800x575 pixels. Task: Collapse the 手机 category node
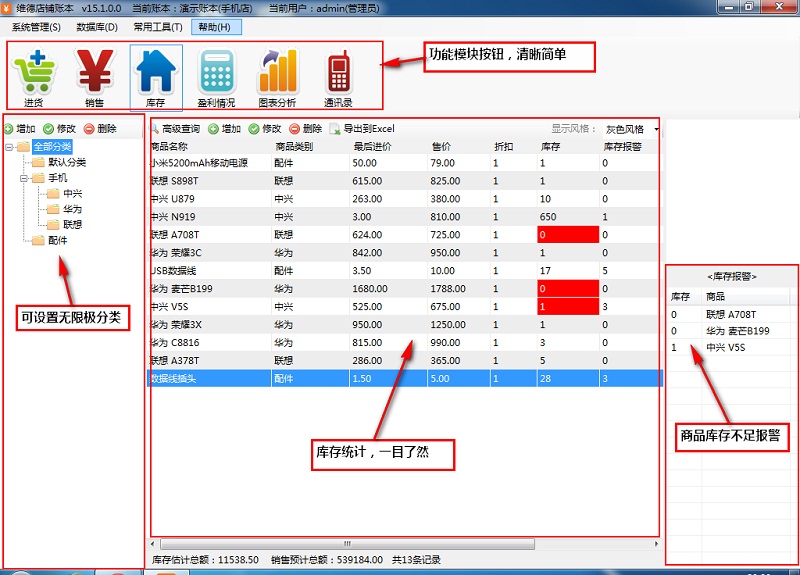[24, 178]
